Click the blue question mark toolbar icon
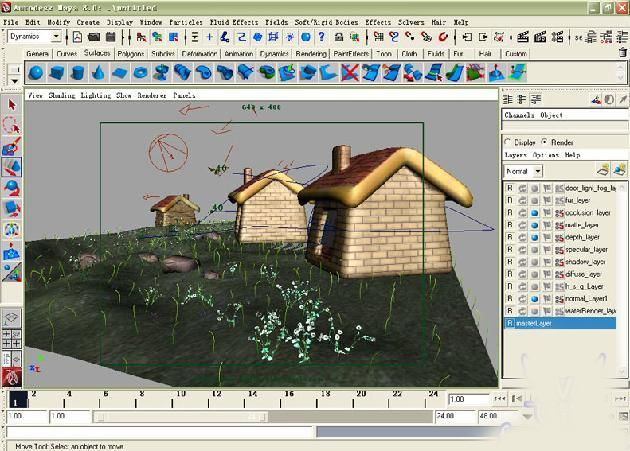 321,37
